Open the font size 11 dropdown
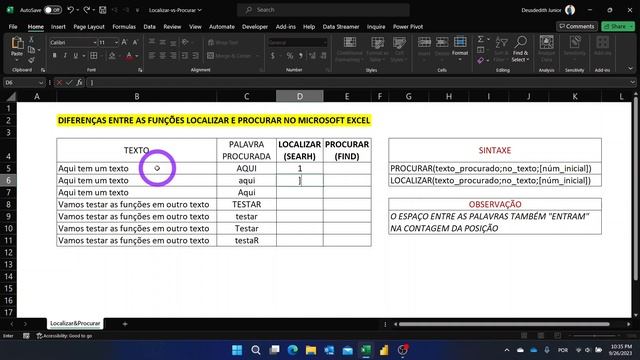Image resolution: width=640 pixels, height=360 pixels. 116,42
